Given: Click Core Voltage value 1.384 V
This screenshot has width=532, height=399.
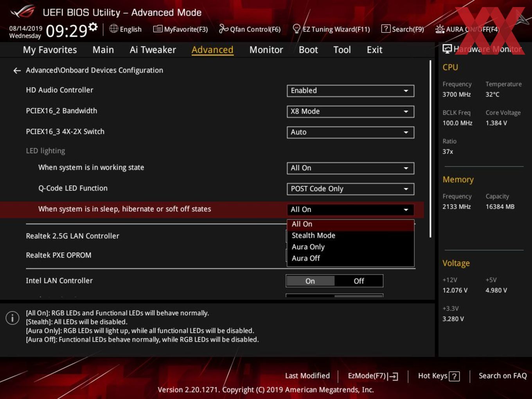Looking at the screenshot, I should click(496, 123).
